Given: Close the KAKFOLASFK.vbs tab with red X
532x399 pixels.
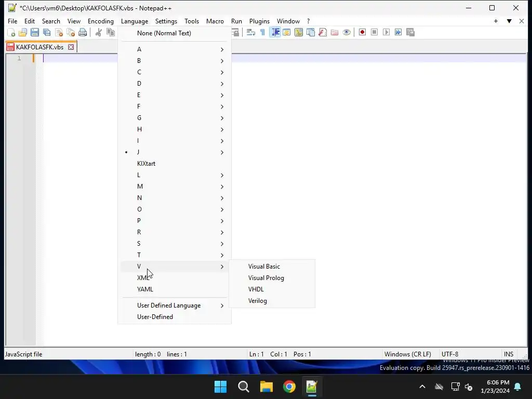Looking at the screenshot, I should pos(71,47).
